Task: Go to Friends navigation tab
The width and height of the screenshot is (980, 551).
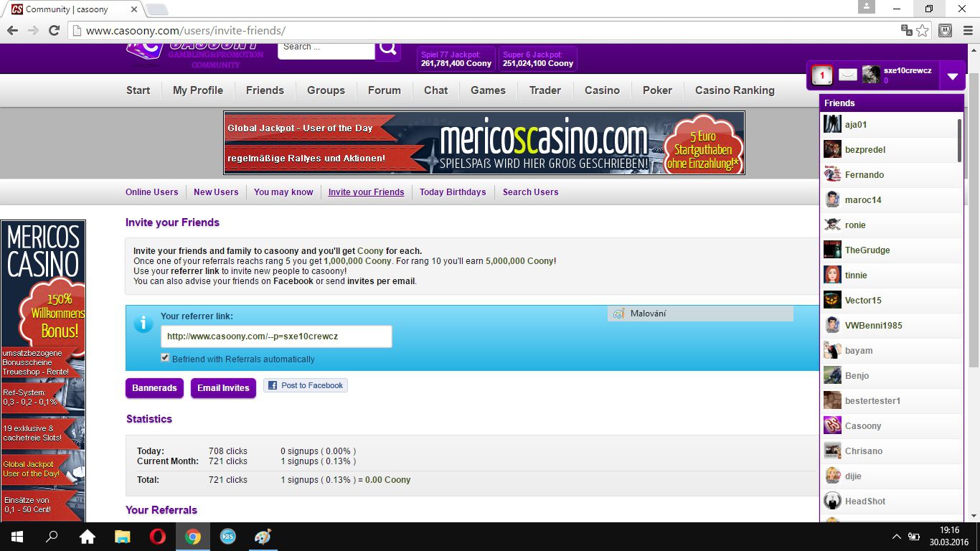Action: click(265, 90)
